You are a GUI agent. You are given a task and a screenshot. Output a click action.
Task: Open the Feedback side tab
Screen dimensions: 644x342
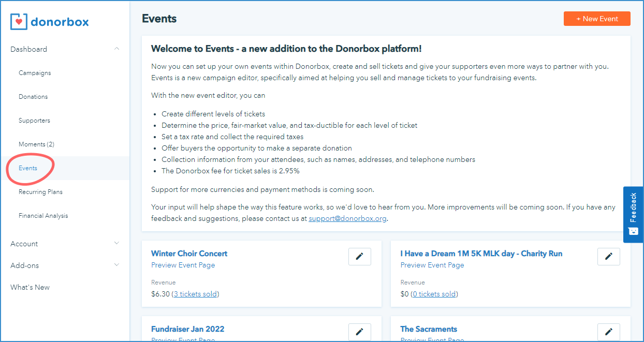click(x=633, y=214)
